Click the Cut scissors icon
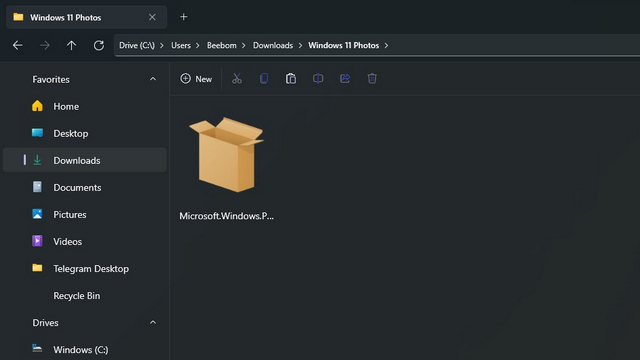640x360 pixels. [x=237, y=78]
